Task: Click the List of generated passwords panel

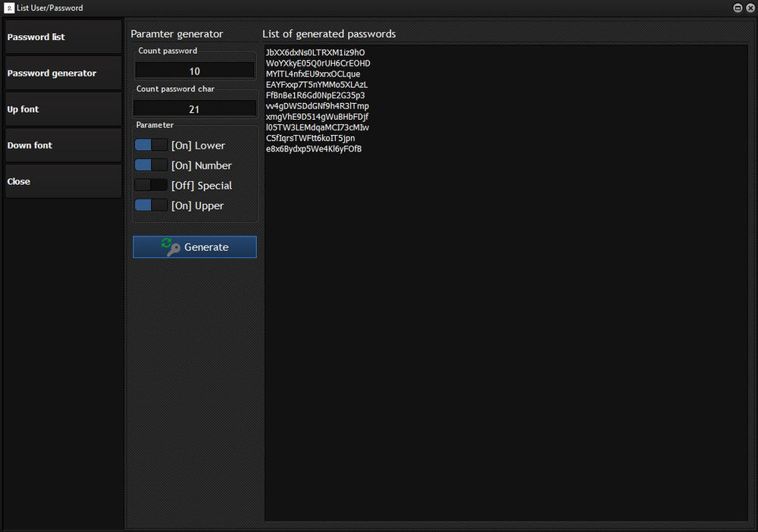Action: click(508, 303)
